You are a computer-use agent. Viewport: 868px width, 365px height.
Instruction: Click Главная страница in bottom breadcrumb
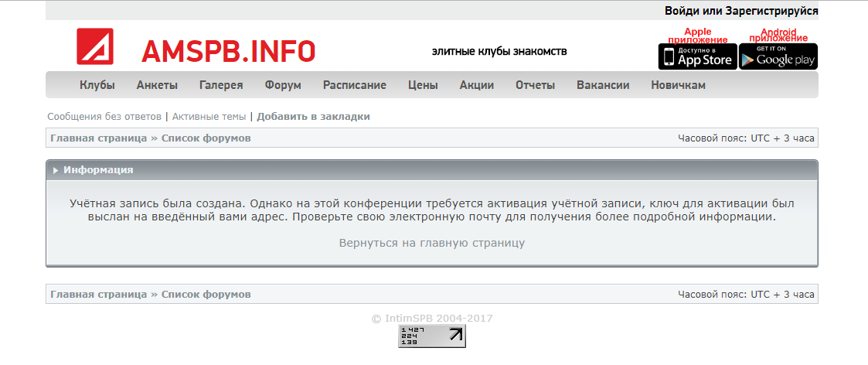[98, 294]
